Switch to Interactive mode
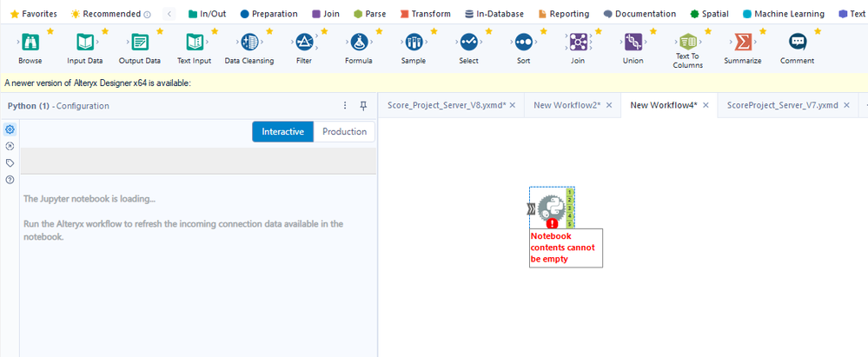The image size is (868, 357). pyautogui.click(x=283, y=132)
